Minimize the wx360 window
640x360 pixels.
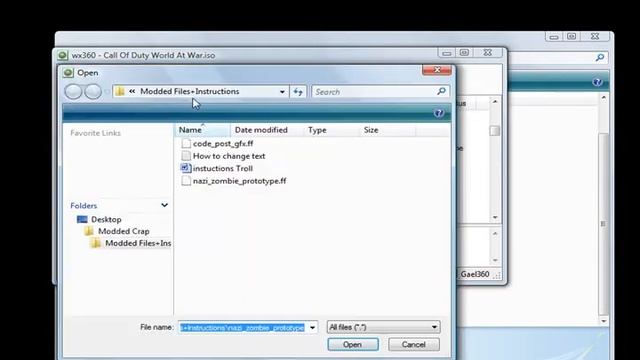(447, 53)
